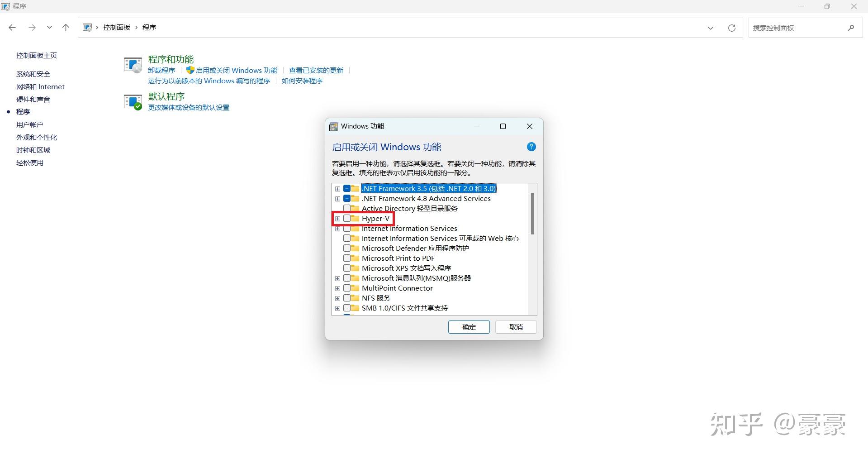Check the Microsoft Defender 应用程序防护 checkbox
Viewport: 868px width, 459px height.
[347, 248]
